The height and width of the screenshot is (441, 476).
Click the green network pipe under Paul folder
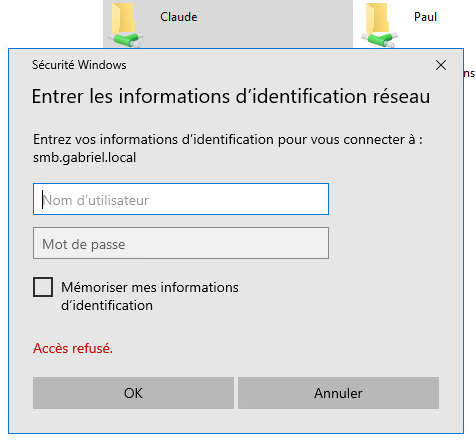tap(380, 39)
